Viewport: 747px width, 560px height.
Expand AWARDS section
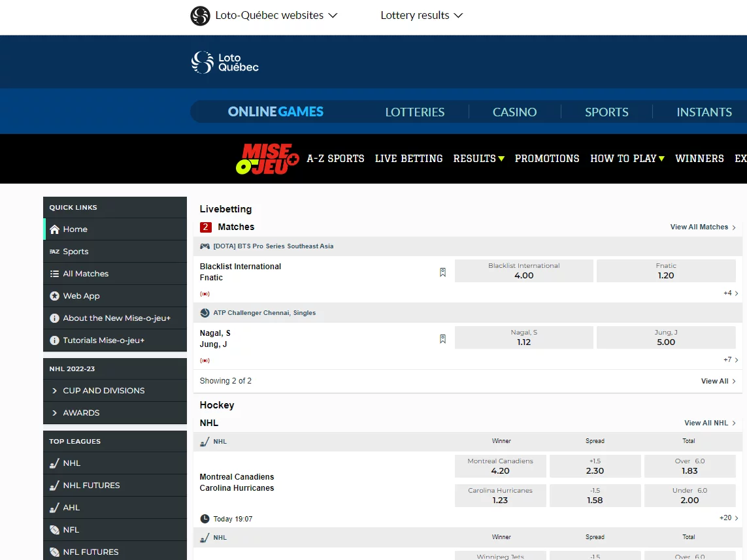115,413
